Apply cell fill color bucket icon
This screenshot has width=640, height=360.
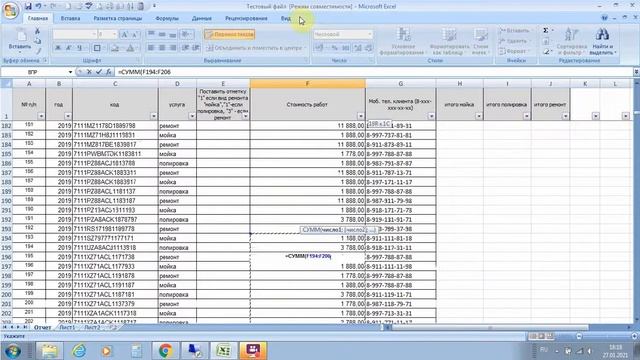[x=115, y=48]
